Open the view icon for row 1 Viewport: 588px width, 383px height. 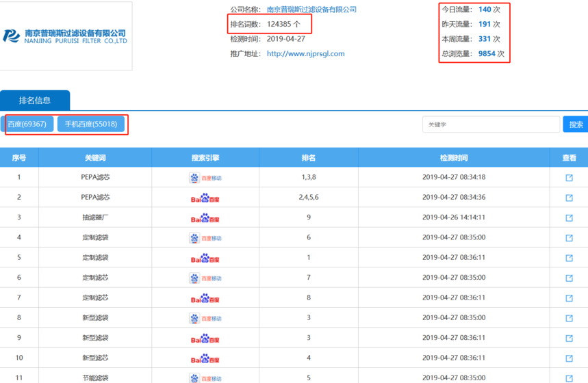coord(569,178)
